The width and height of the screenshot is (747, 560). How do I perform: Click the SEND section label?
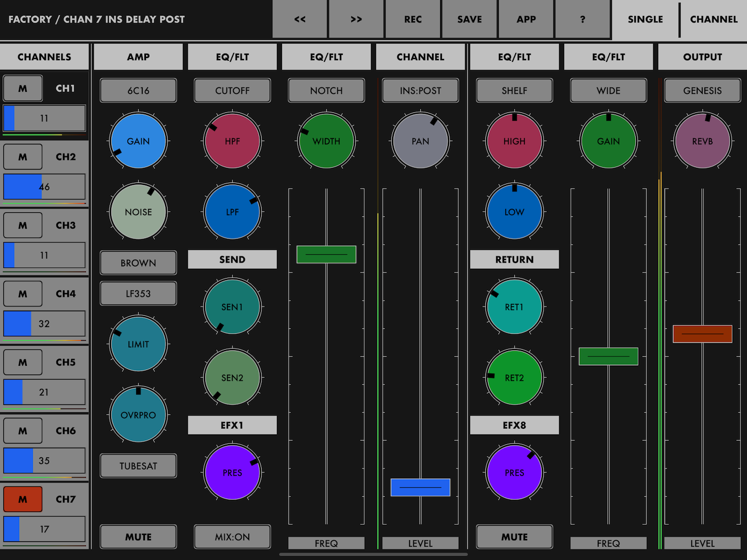pos(232,259)
